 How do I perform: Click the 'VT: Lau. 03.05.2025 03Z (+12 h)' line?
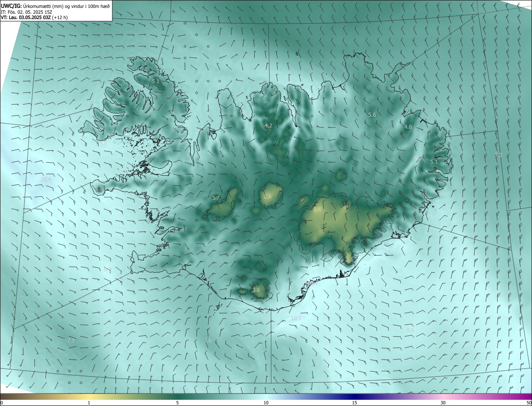34,17
